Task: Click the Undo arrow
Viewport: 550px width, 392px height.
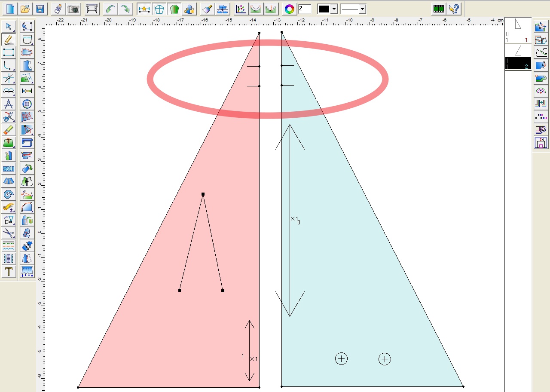Action: click(x=110, y=9)
